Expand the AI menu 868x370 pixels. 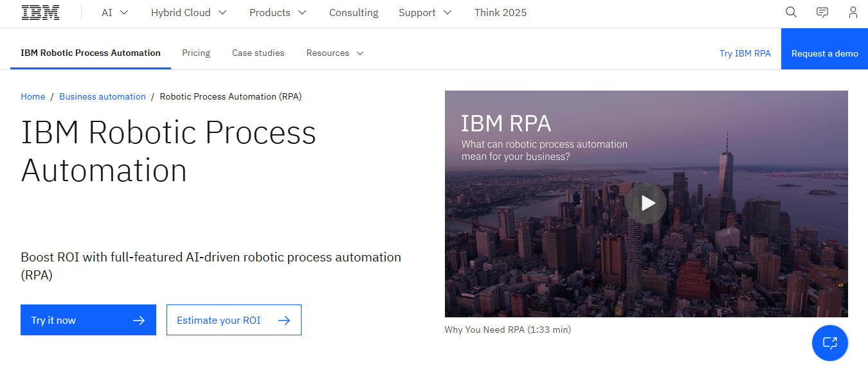115,13
